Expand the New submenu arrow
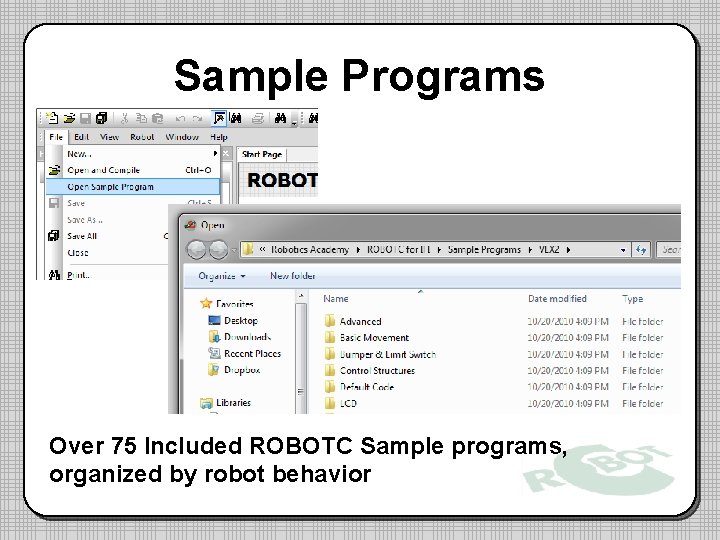The image size is (720, 540). pos(215,153)
